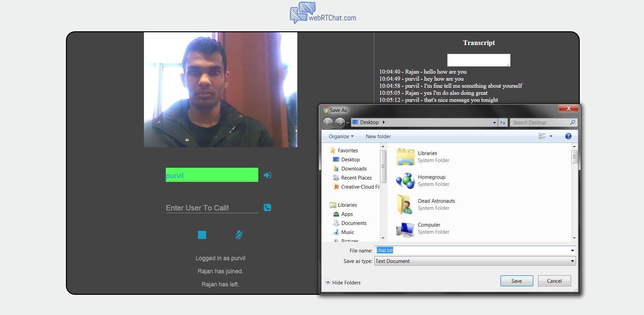
Task: Mute the microphone icon
Action: pos(239,235)
